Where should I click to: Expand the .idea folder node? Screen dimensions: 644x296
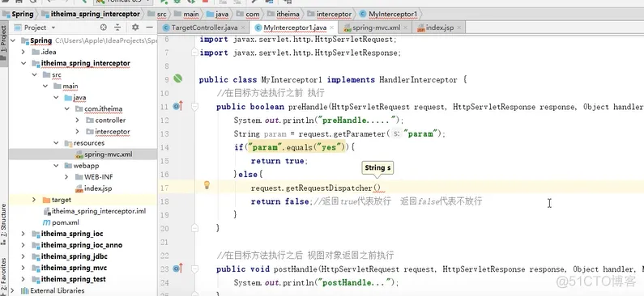point(23,52)
